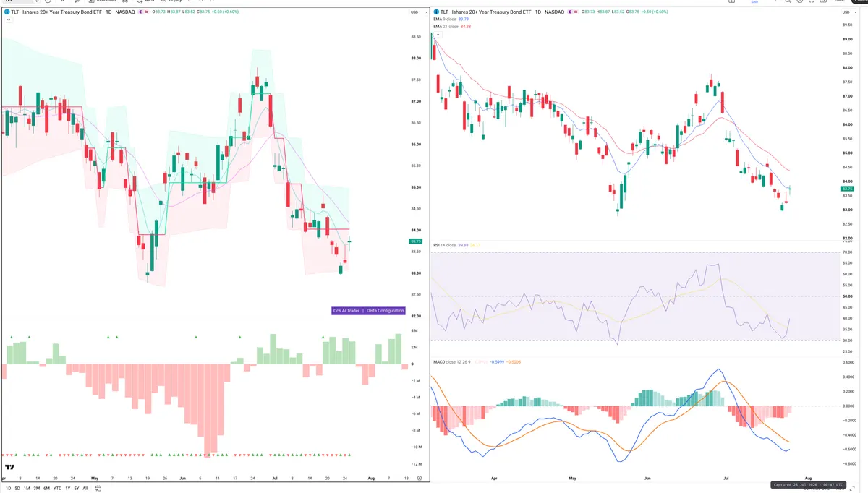Click the pink equals icon in right chart header

(x=576, y=12)
